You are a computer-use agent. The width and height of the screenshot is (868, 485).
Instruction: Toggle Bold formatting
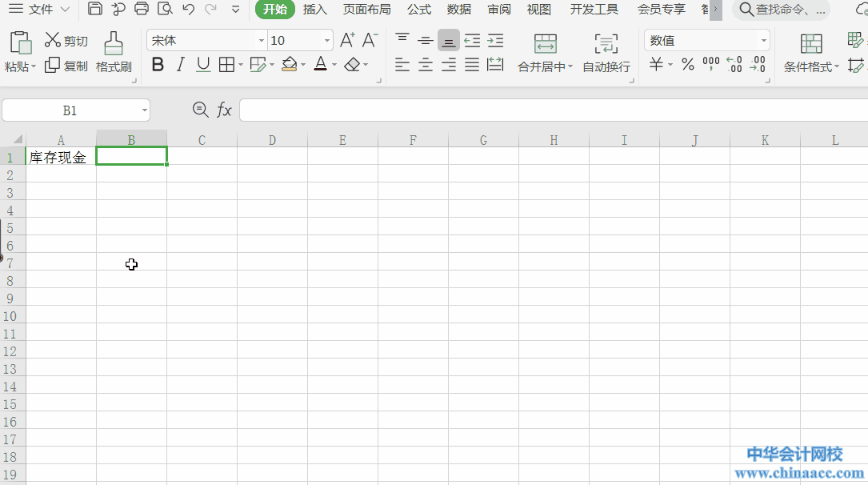[x=158, y=65]
